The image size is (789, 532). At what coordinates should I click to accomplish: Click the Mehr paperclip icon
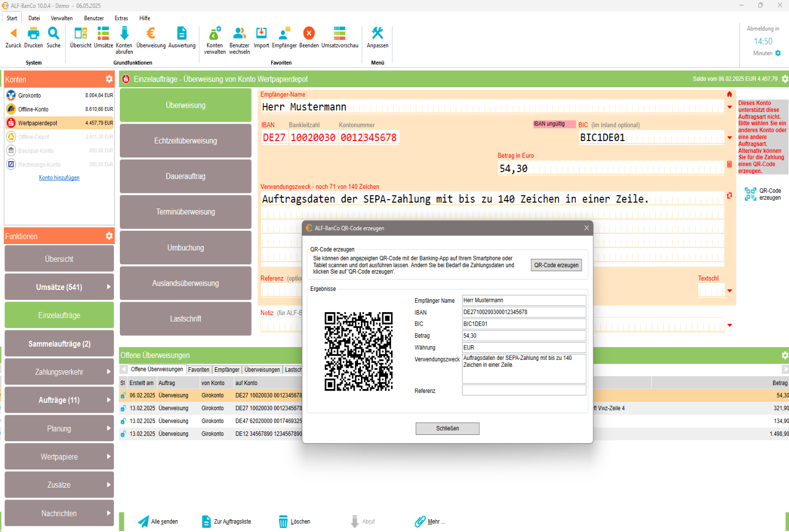coord(420,522)
